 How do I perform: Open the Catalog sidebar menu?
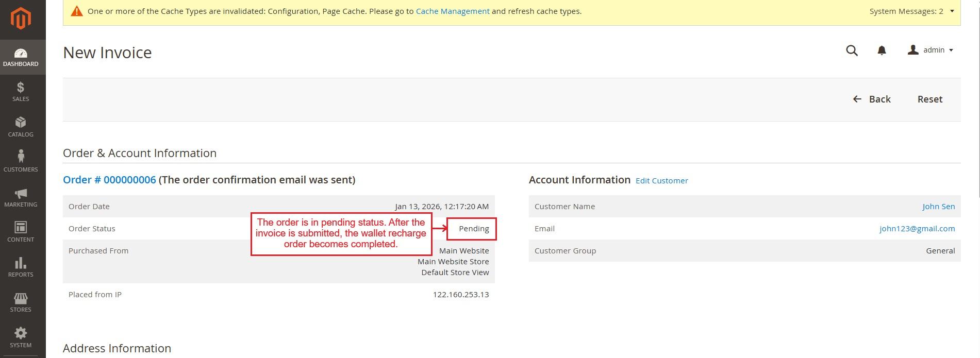click(x=21, y=127)
